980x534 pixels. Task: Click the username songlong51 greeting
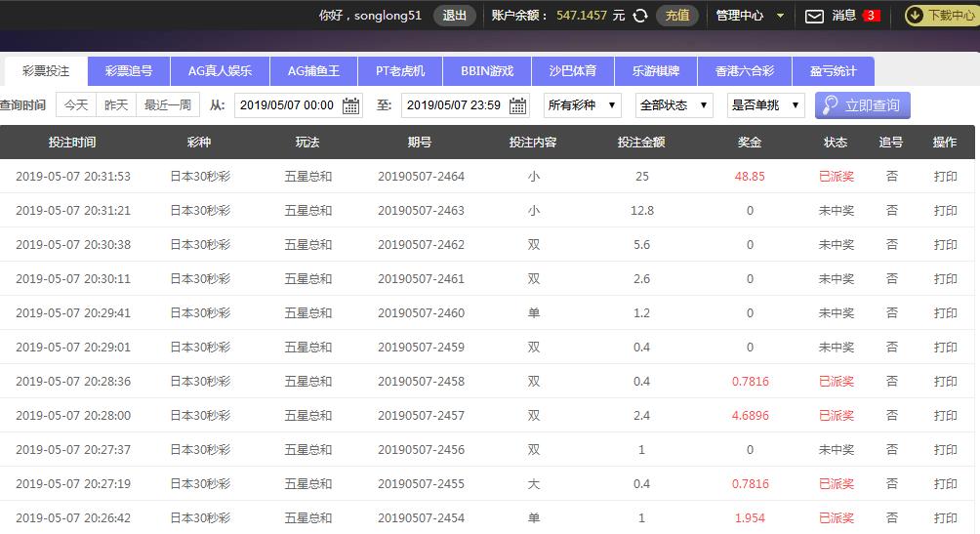pyautogui.click(x=370, y=16)
